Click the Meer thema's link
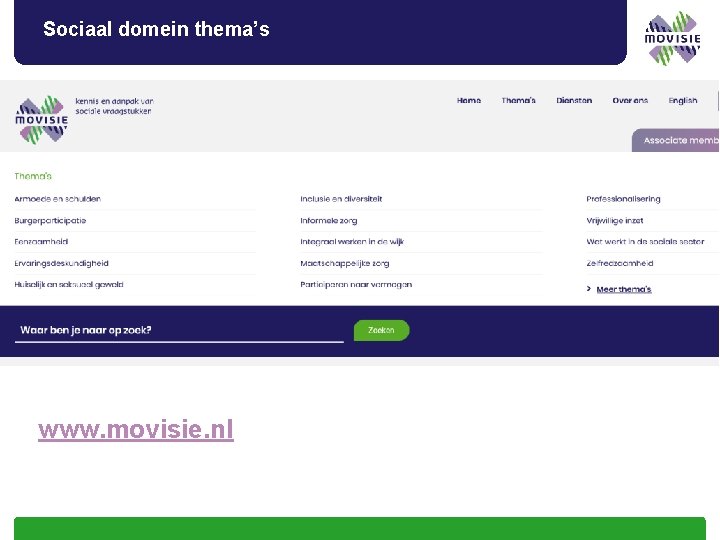 624,289
